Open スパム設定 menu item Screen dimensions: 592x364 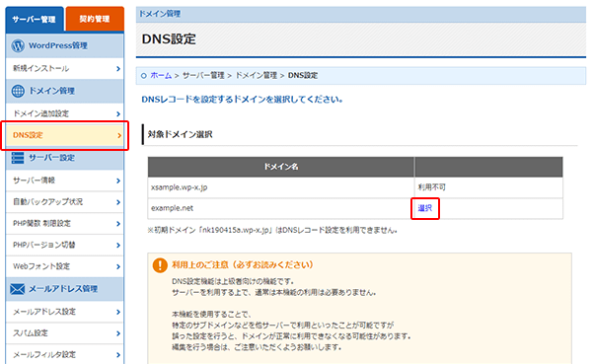[x=64, y=333]
